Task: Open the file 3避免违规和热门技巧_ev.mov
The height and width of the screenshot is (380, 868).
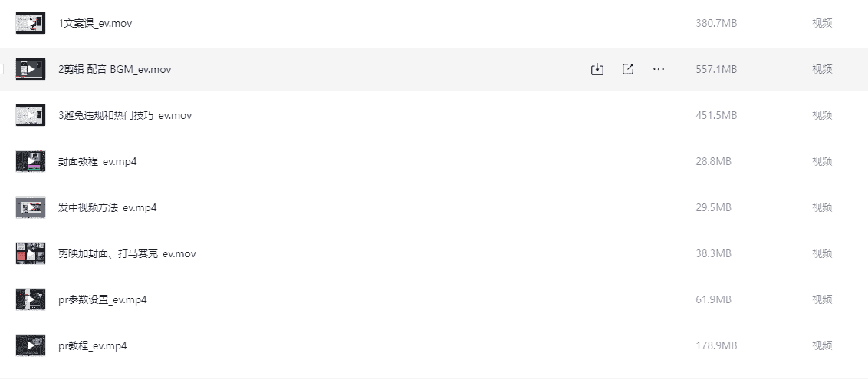Action: tap(125, 115)
